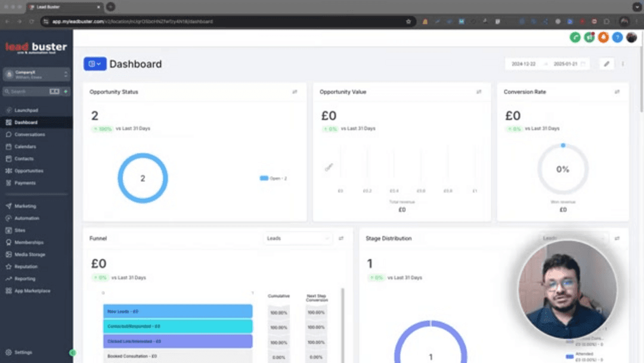Click the pencil edit icon near the date range
Image resolution: width=644 pixels, height=363 pixels.
(606, 63)
